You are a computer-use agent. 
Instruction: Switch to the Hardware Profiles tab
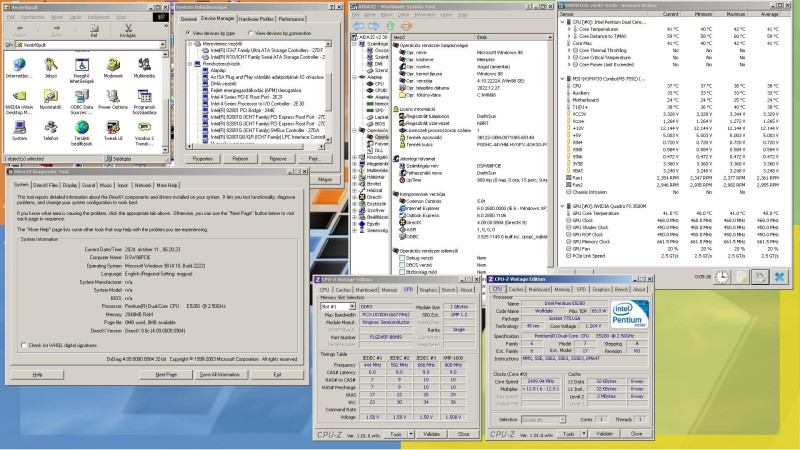(256, 19)
